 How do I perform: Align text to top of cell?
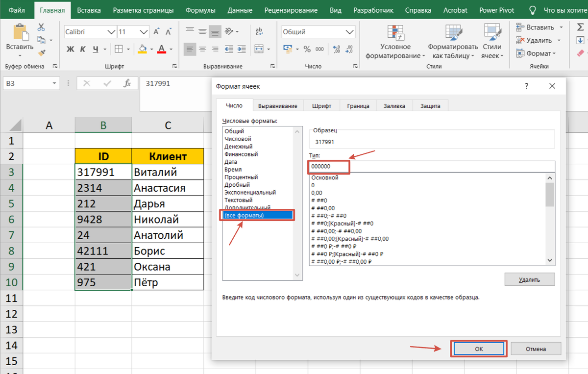(x=190, y=31)
